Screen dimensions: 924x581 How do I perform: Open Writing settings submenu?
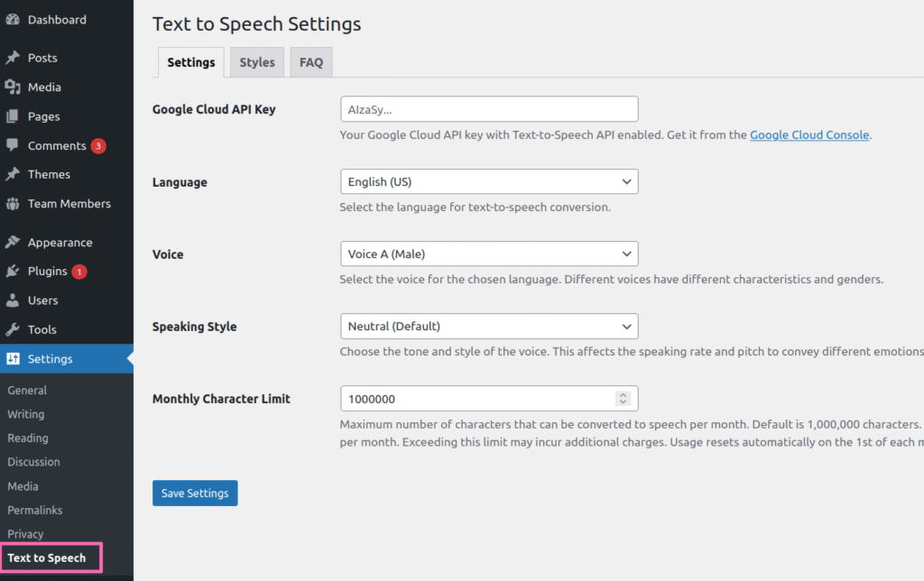point(26,414)
